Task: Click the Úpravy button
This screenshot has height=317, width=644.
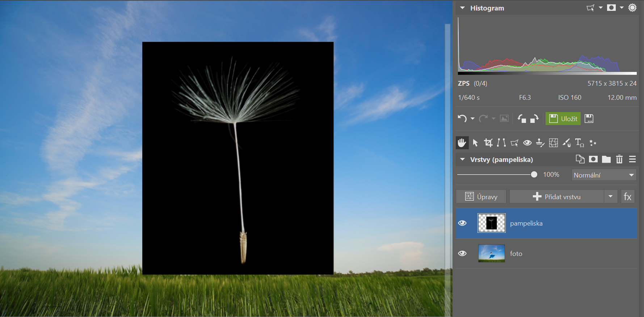Action: [481, 197]
